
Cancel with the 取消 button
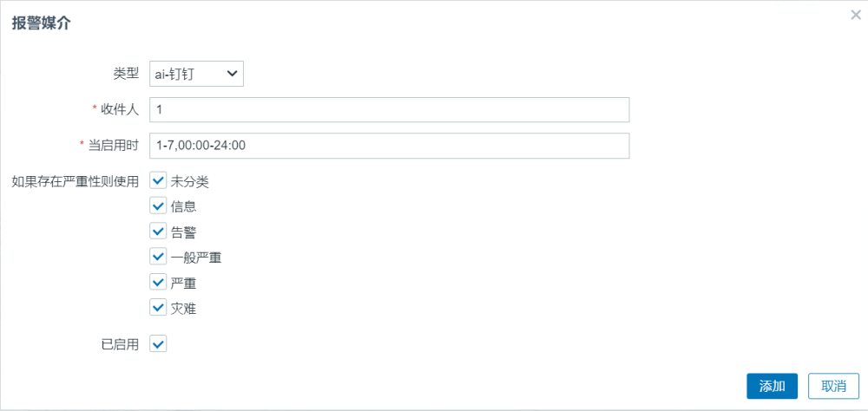(833, 386)
